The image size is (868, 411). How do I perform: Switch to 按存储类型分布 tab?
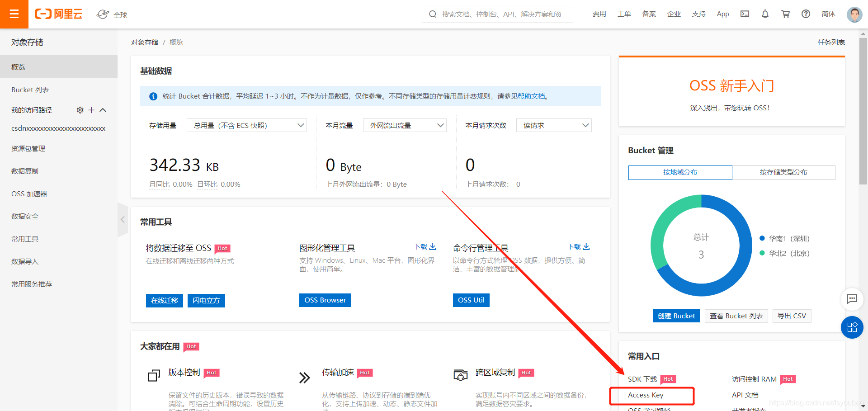783,172
